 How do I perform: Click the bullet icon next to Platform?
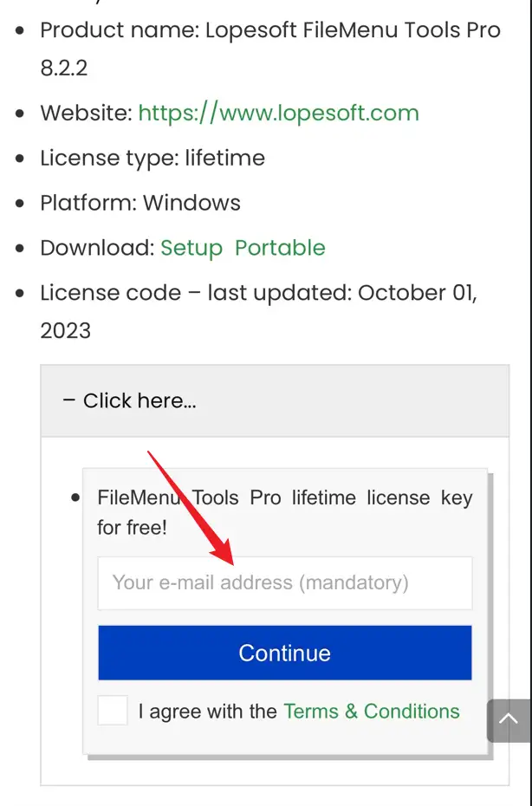(21, 204)
